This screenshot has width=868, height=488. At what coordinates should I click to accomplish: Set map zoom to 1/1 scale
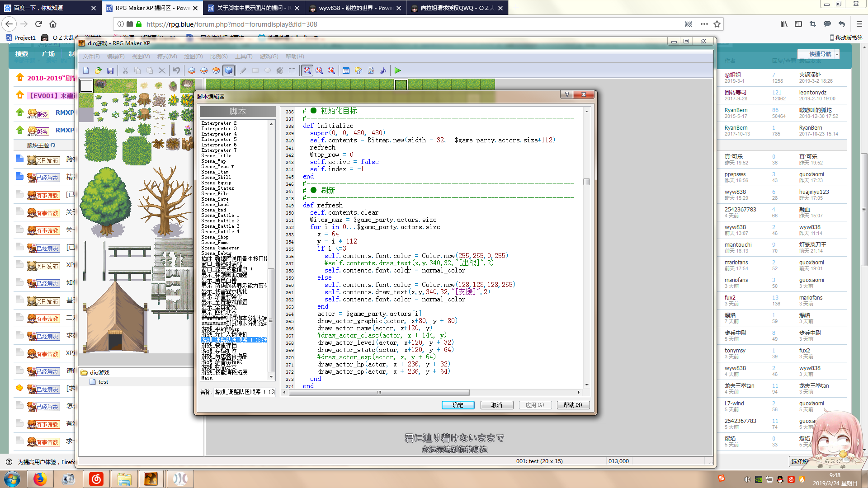click(x=307, y=70)
